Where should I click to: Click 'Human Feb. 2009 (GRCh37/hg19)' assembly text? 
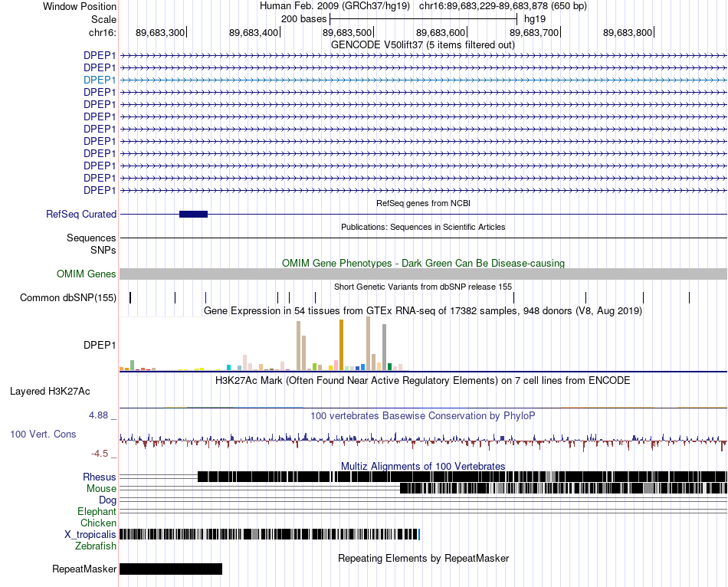click(x=335, y=6)
